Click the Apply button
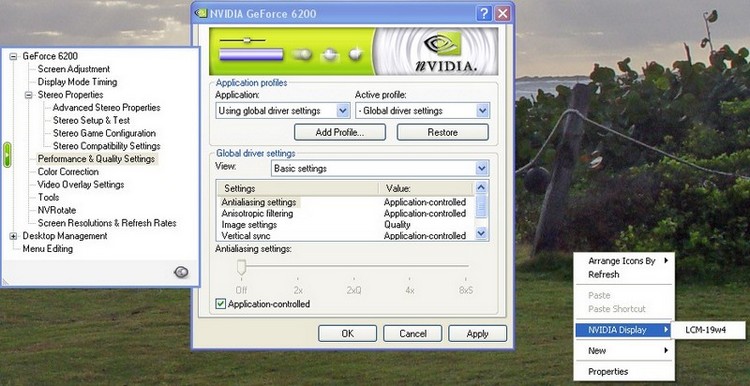Image resolution: width=750 pixels, height=386 pixels. pos(477,334)
